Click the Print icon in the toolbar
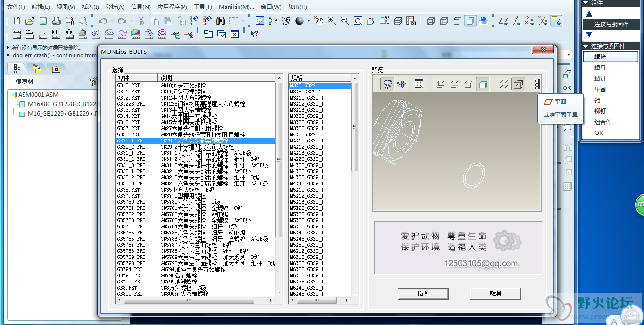644x325 pixels. coord(56,21)
